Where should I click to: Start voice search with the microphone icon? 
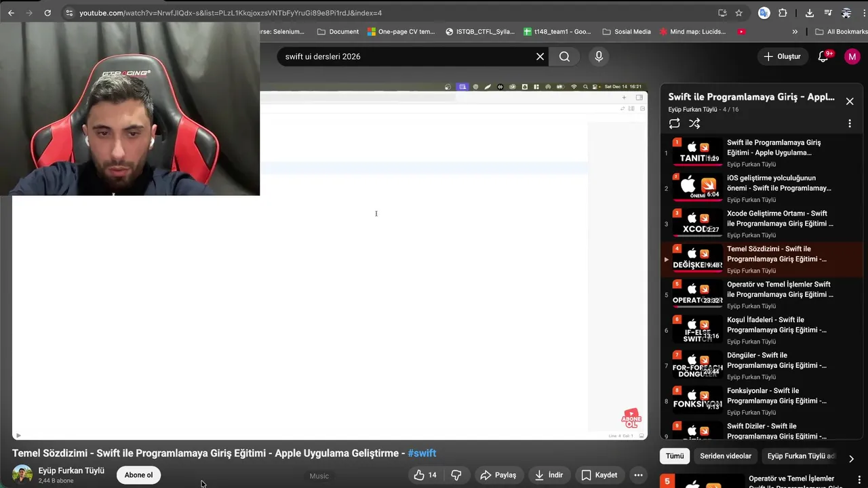pos(599,57)
